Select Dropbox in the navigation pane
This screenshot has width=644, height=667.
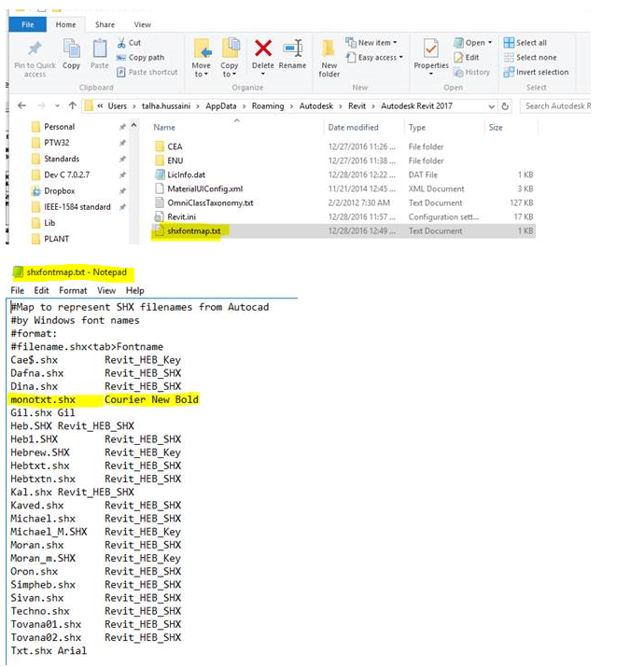pyautogui.click(x=62, y=190)
